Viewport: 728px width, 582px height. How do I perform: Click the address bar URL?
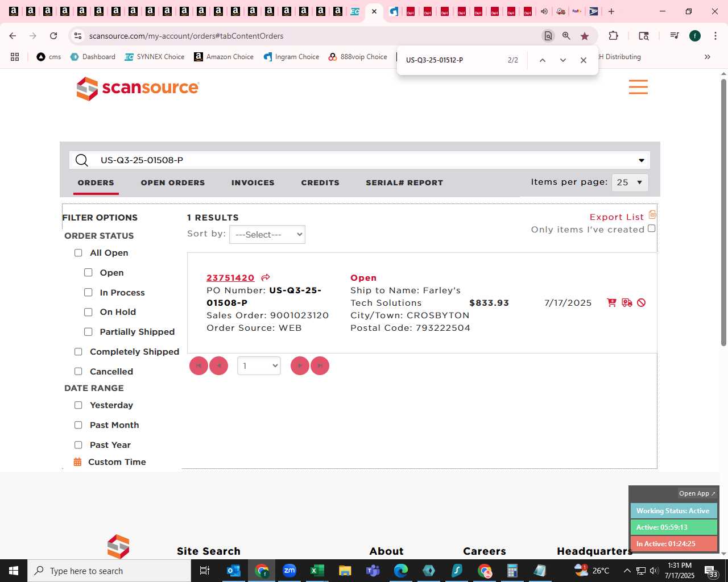187,36
